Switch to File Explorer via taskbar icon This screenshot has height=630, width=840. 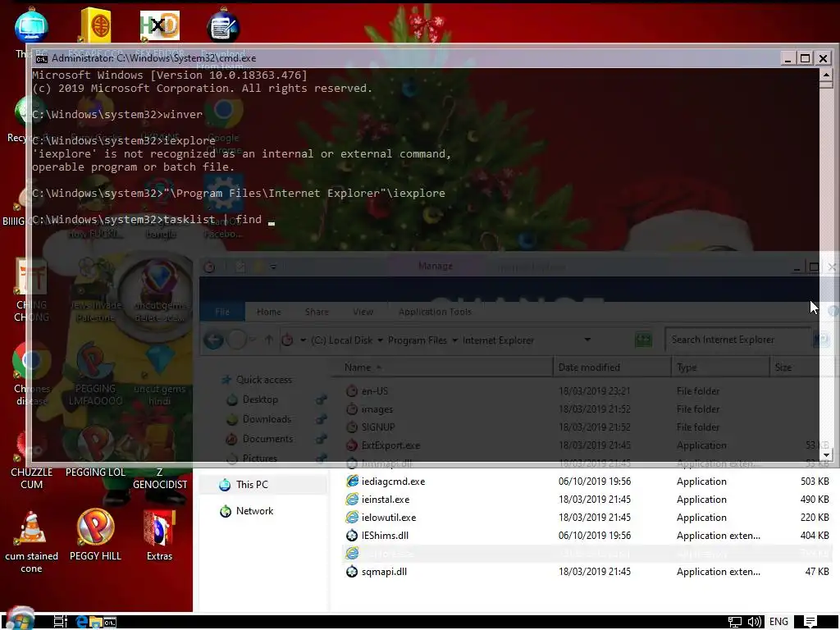(96, 622)
